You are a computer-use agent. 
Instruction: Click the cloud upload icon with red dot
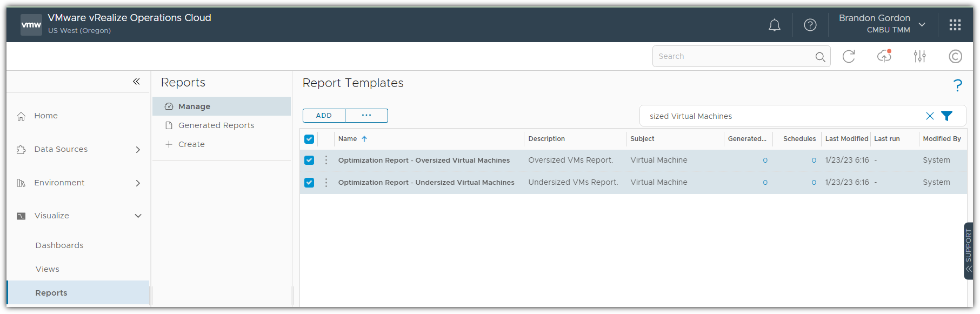click(x=884, y=56)
